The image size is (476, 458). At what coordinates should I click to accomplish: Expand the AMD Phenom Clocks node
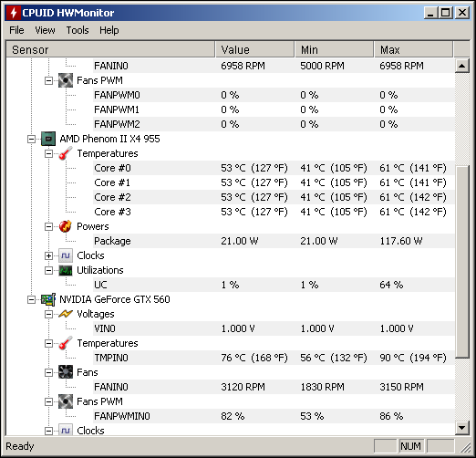point(48,256)
